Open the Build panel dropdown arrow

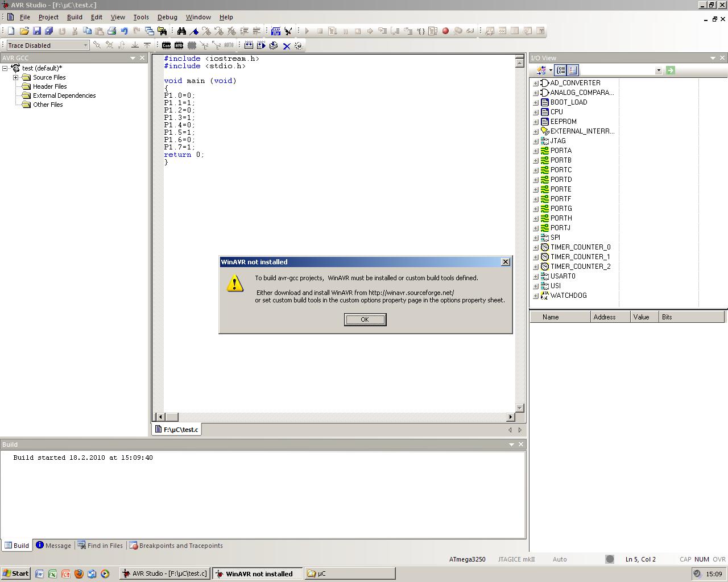[511, 444]
